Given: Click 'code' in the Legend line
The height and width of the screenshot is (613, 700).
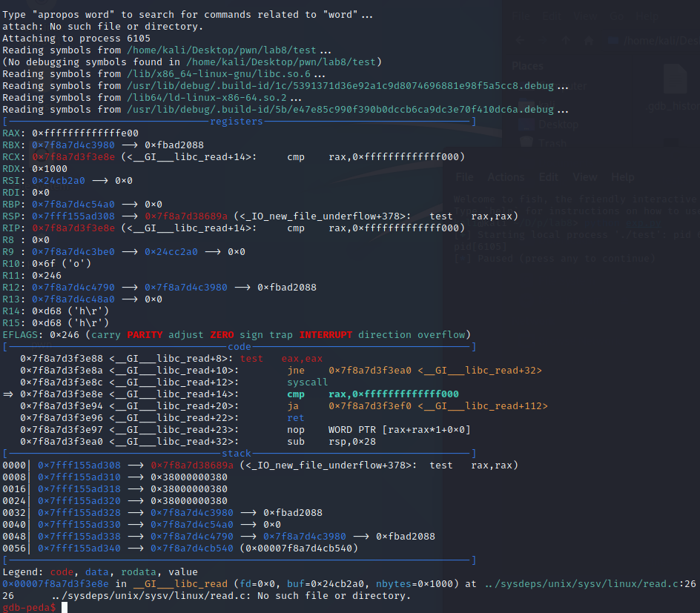Looking at the screenshot, I should [x=62, y=572].
